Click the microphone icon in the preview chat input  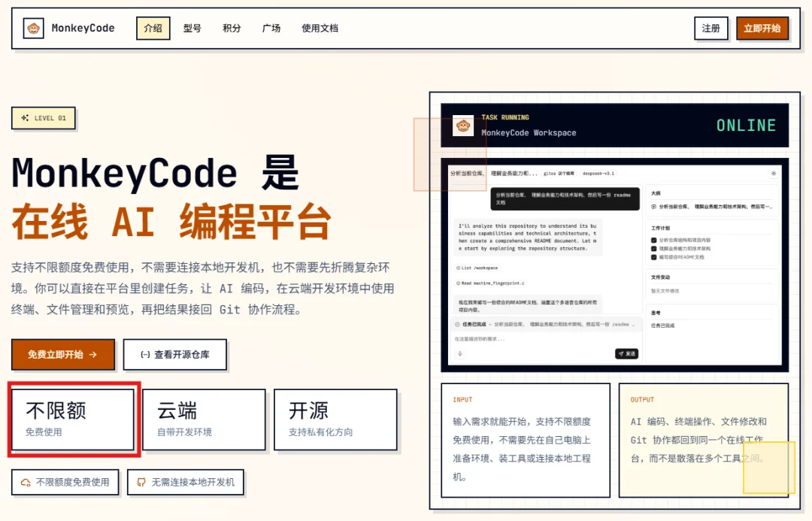tap(460, 353)
